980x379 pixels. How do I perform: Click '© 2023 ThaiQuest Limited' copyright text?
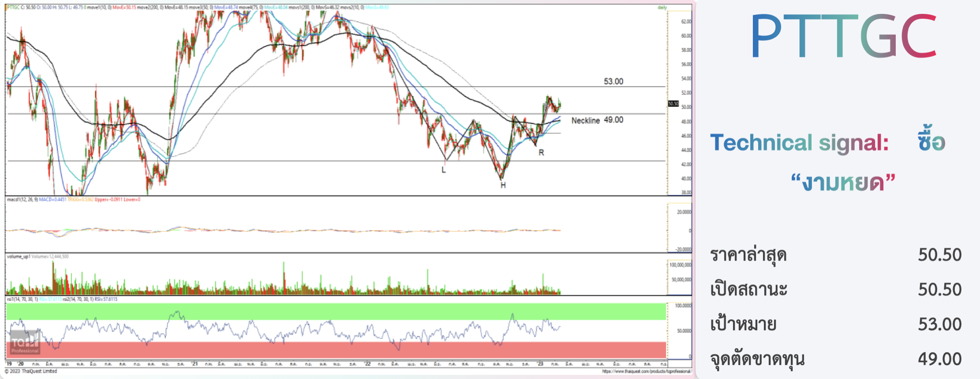click(x=31, y=371)
